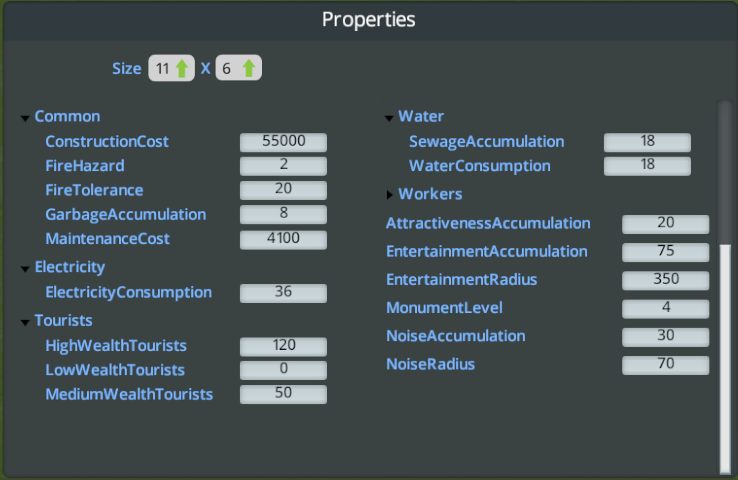
Task: Collapse the Water section
Action: (389, 118)
